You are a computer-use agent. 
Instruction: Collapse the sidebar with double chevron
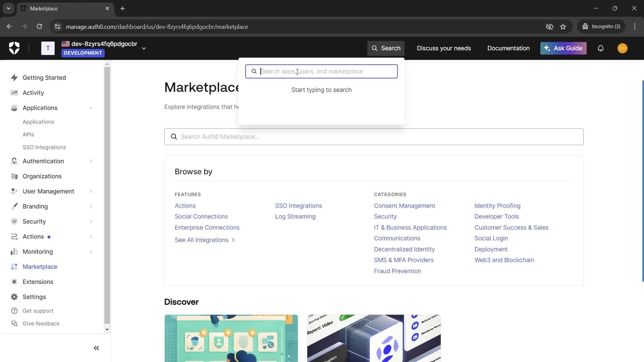pyautogui.click(x=96, y=348)
